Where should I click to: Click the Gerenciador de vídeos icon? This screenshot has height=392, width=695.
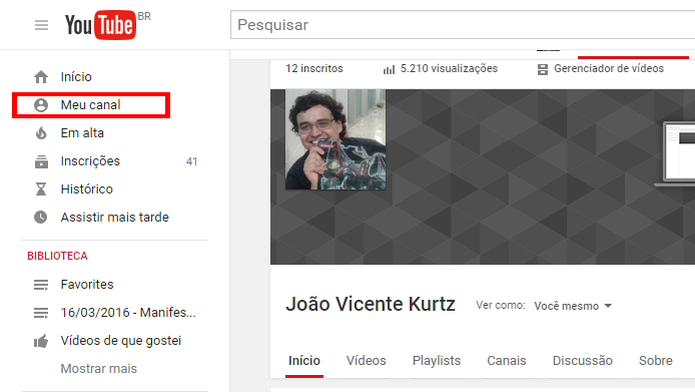pos(543,69)
